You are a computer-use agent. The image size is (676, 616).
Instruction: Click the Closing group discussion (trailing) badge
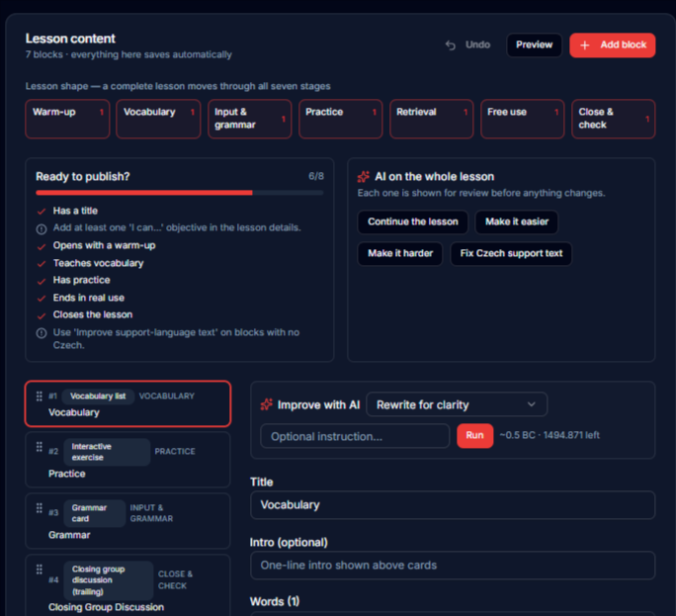point(109,580)
